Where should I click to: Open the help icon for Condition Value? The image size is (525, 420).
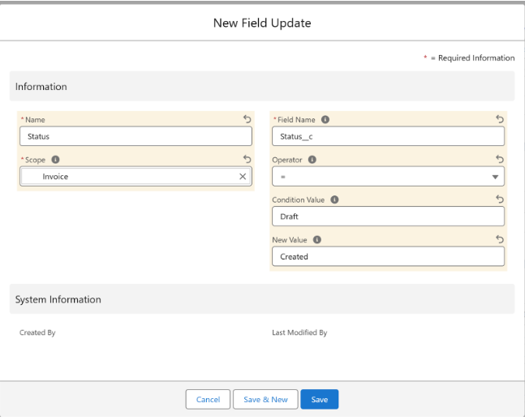point(335,199)
